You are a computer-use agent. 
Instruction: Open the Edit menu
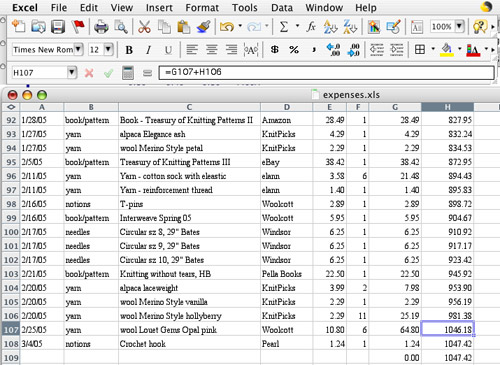[x=89, y=7]
